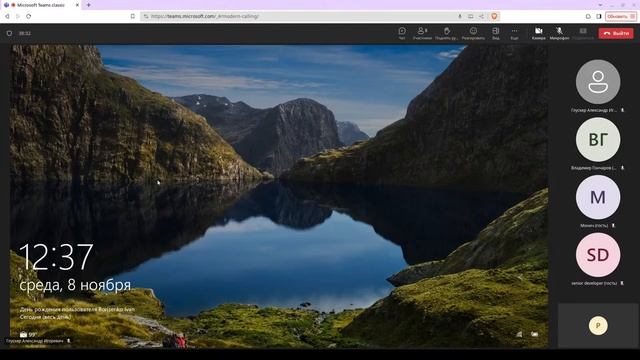Viewport: 640px width, 360px height.
Task: Open the Brave Shields lion icon
Action: tap(494, 16)
